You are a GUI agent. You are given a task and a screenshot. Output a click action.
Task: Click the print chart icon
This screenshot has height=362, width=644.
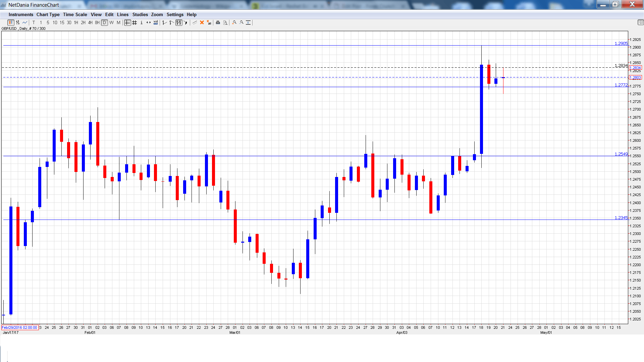coord(218,22)
